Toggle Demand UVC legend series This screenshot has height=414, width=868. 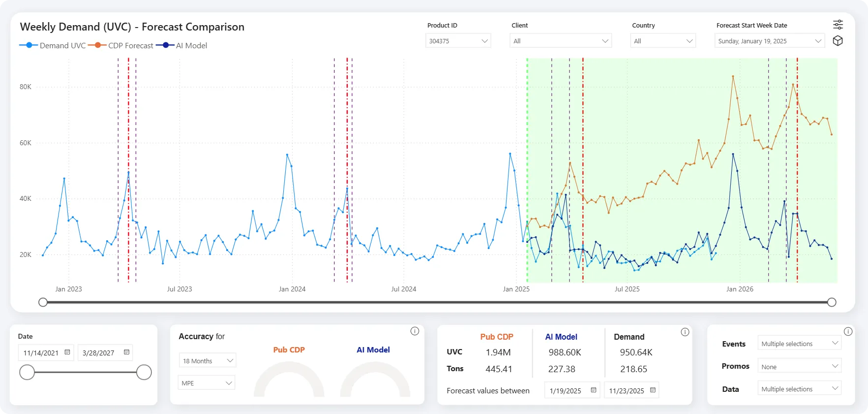(x=53, y=45)
